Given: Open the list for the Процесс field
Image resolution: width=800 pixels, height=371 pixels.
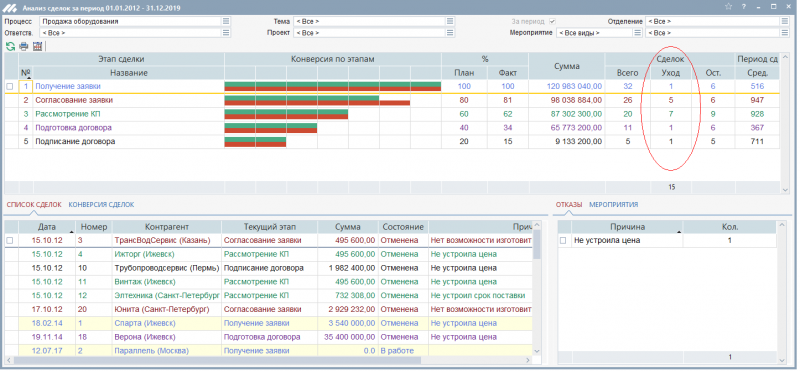Looking at the screenshot, I should (226, 21).
